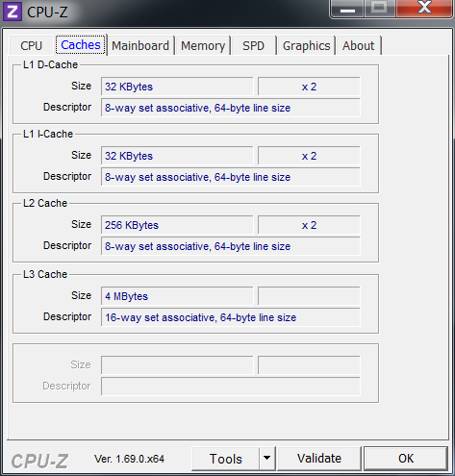This screenshot has height=476, width=455.
Task: Expand the Tools dropdown arrow
Action: click(x=266, y=459)
